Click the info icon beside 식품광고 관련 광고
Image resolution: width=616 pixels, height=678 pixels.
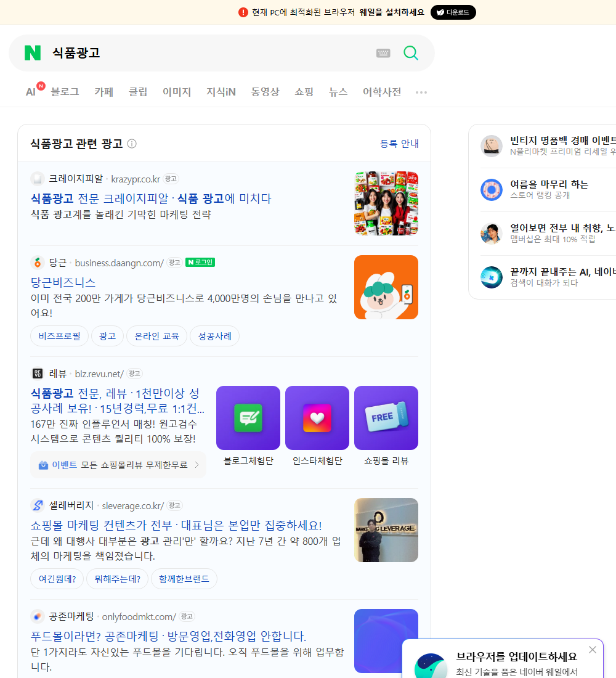tap(132, 144)
